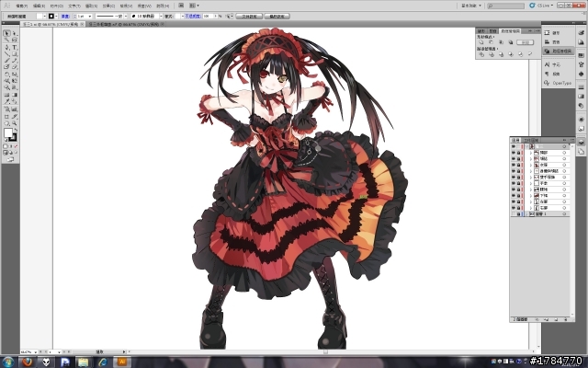Unlock the 頭部 layer with its lock icon

click(x=518, y=153)
